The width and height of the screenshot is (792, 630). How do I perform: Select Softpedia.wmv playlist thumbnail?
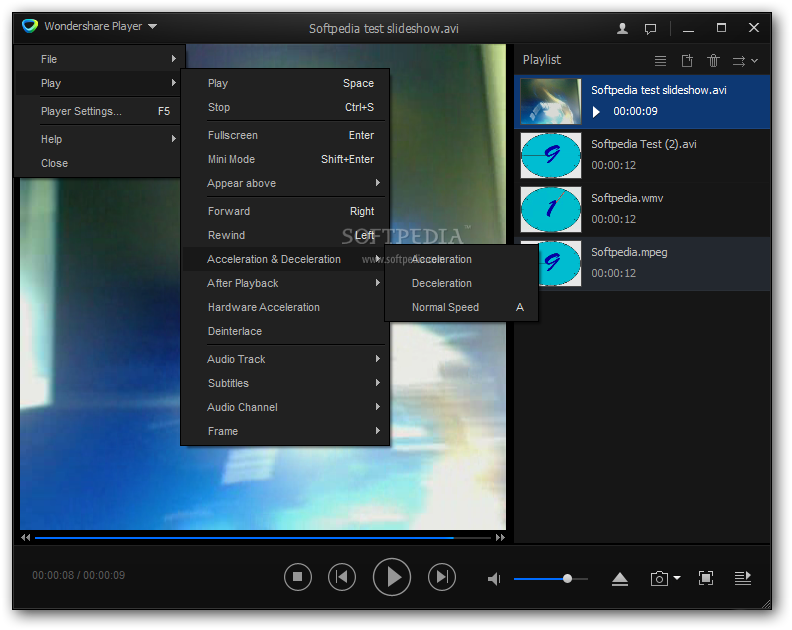click(551, 209)
